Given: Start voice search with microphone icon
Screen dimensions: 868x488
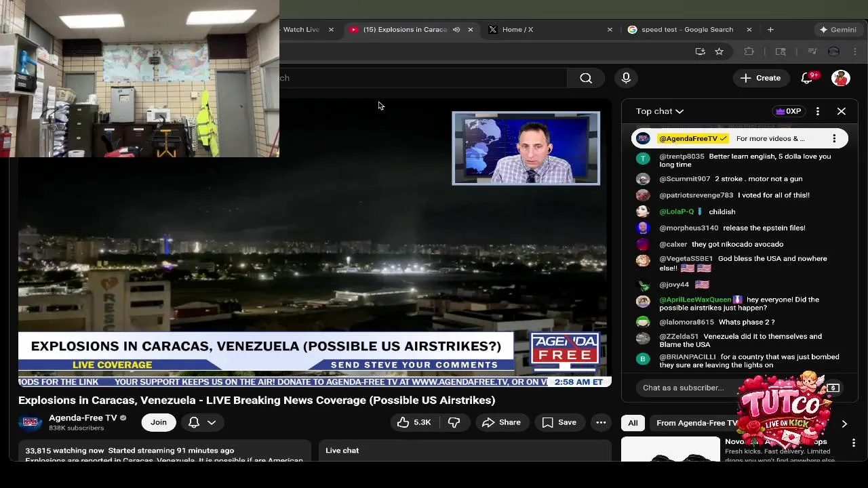Looking at the screenshot, I should point(626,78).
